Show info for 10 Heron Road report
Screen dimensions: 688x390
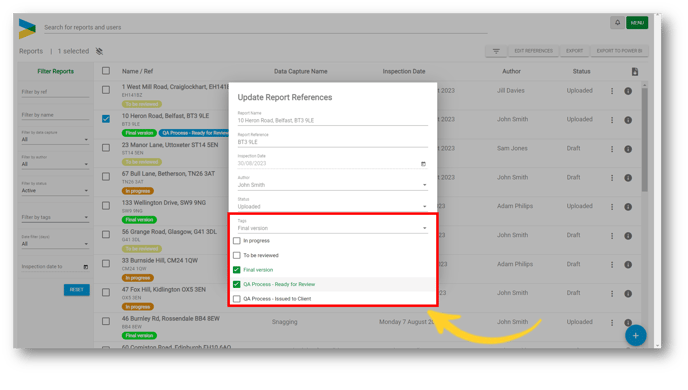coord(628,120)
